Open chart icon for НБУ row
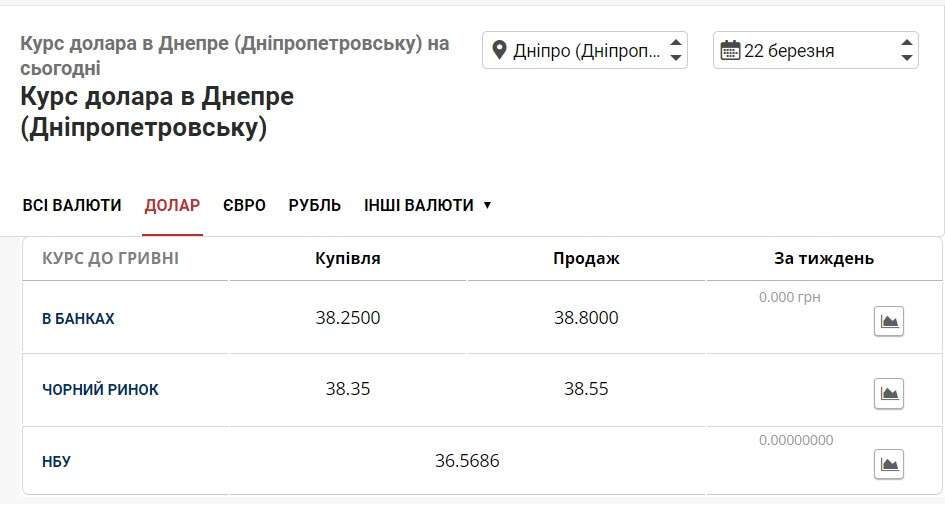This screenshot has width=945, height=506. click(888, 464)
